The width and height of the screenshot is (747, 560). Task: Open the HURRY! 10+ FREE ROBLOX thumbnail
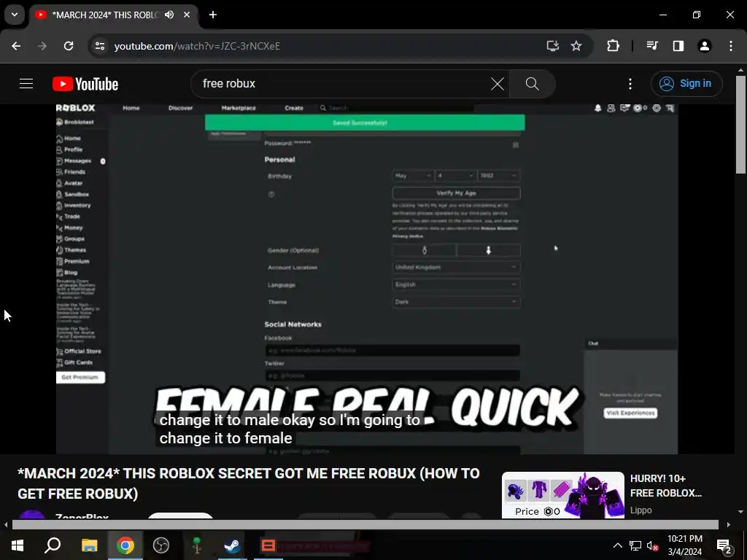coord(563,495)
